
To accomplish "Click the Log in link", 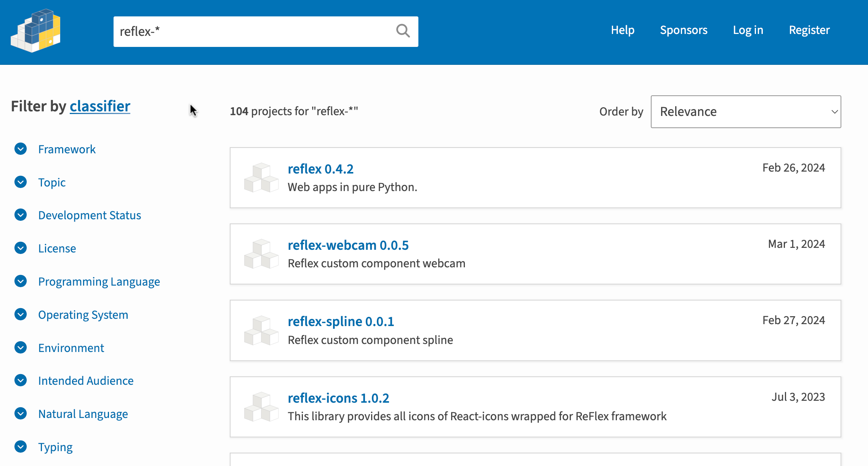I will [748, 30].
